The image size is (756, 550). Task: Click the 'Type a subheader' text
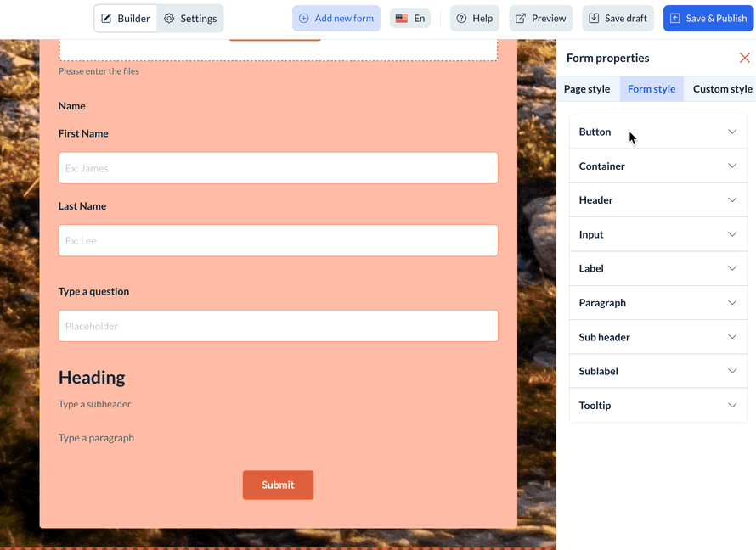pyautogui.click(x=94, y=404)
